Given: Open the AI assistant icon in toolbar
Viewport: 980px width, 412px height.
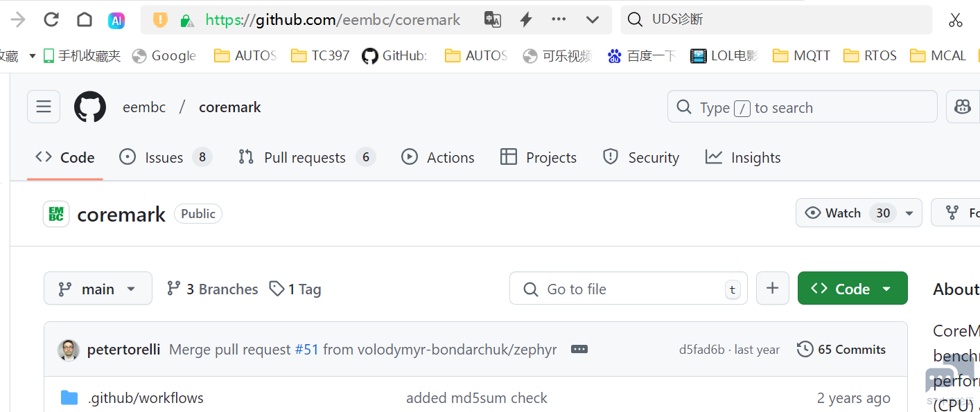Looking at the screenshot, I should tap(116, 20).
